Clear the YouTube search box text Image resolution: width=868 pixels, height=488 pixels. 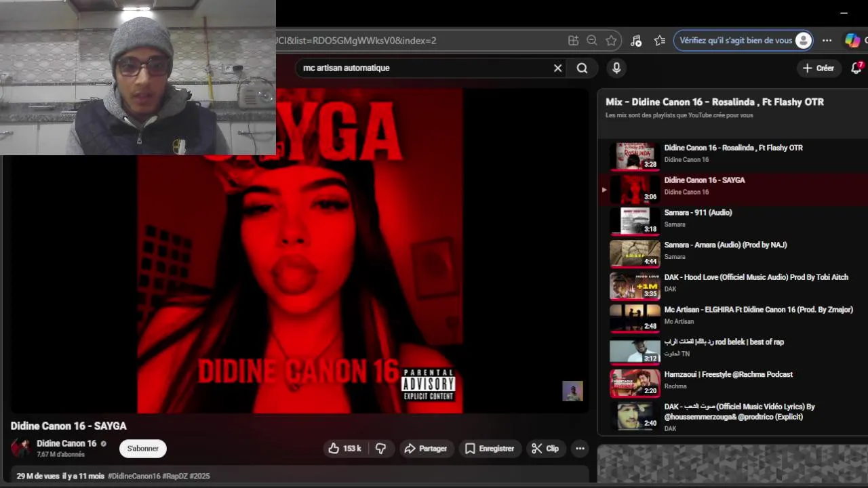tap(557, 68)
